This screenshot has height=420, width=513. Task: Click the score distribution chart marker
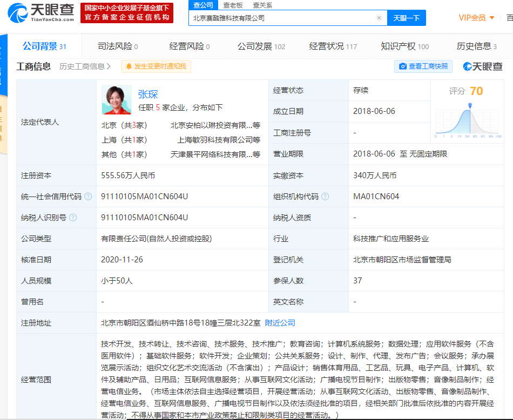tap(470, 105)
